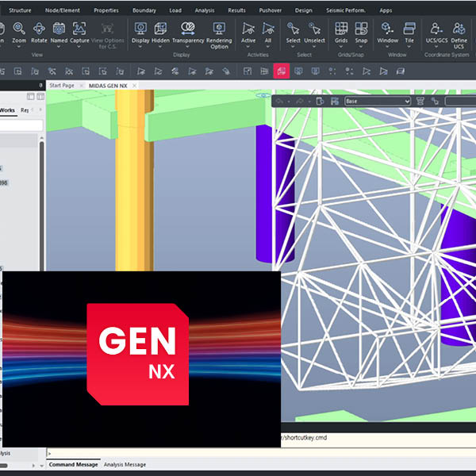Click the left panel vertical scrollbar
This screenshot has width=476, height=476.
pyautogui.click(x=41, y=206)
